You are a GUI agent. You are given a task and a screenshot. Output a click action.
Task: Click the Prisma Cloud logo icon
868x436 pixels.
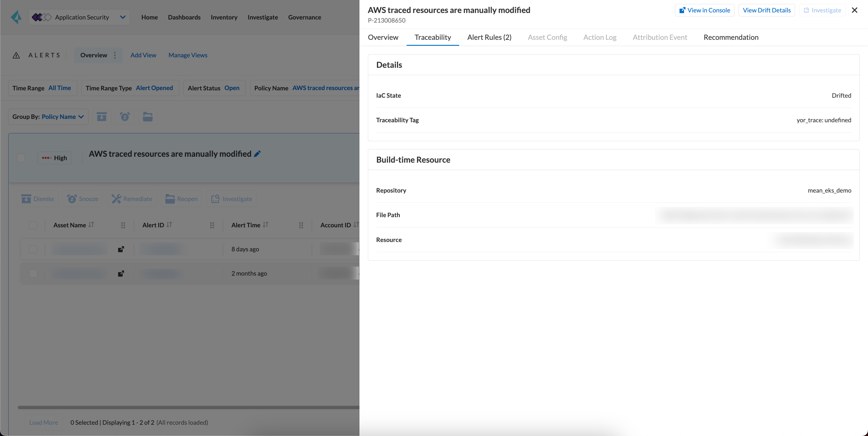16,17
